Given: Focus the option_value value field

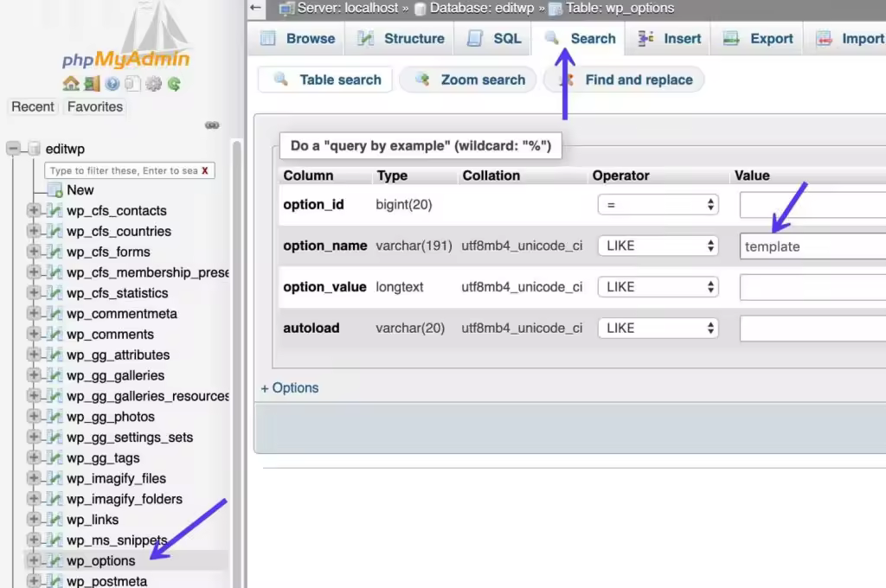Looking at the screenshot, I should pos(812,287).
